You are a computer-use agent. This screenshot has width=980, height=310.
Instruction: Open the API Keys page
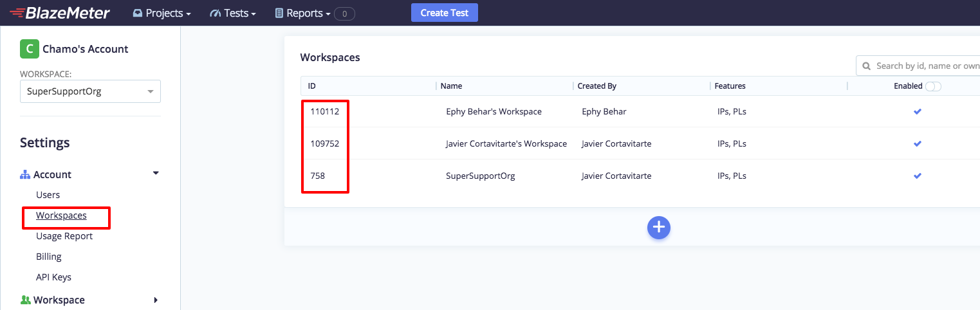53,277
